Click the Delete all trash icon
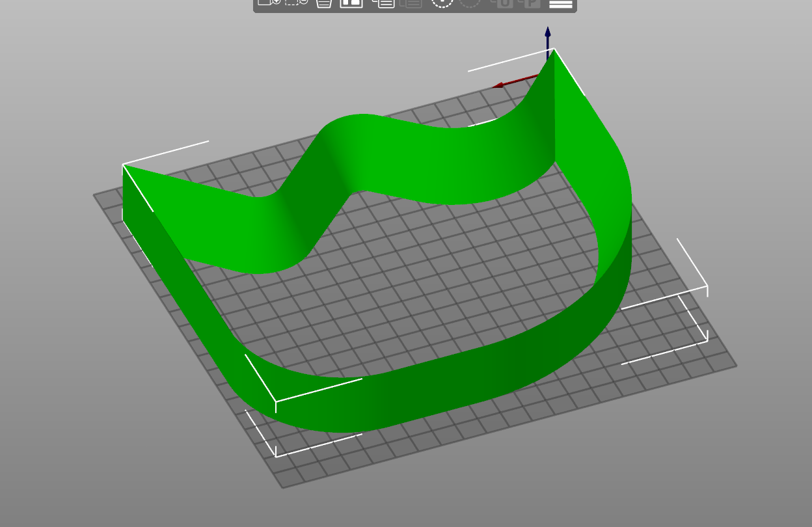Viewport: 812px width, 527px height. 324,3
